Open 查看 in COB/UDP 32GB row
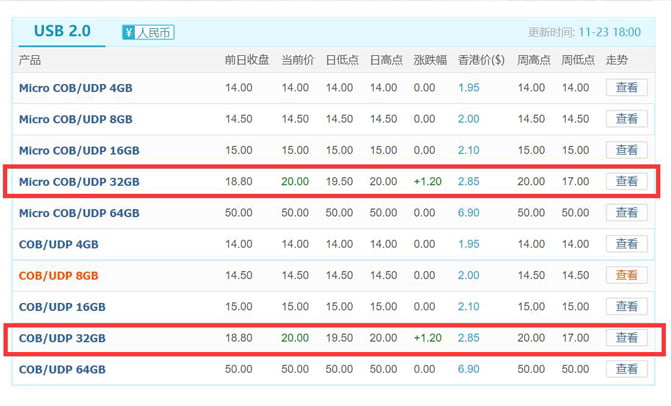The height and width of the screenshot is (406, 671). coord(626,338)
